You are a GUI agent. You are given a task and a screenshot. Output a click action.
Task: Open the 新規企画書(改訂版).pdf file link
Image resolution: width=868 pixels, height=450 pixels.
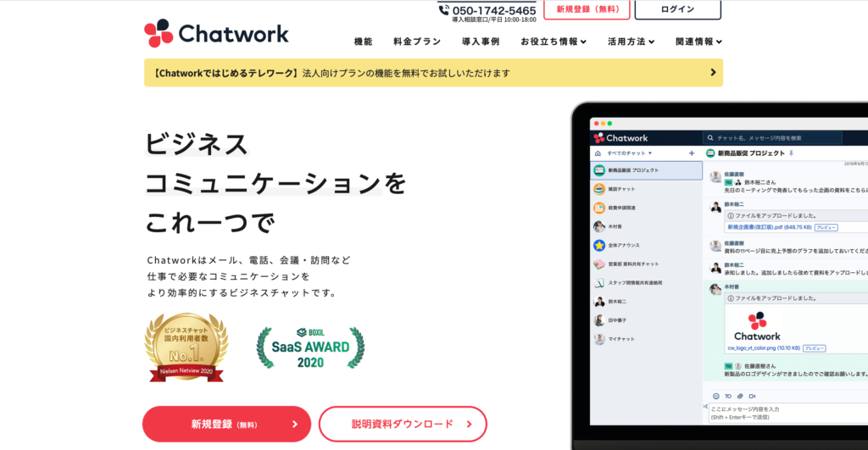pyautogui.click(x=769, y=227)
